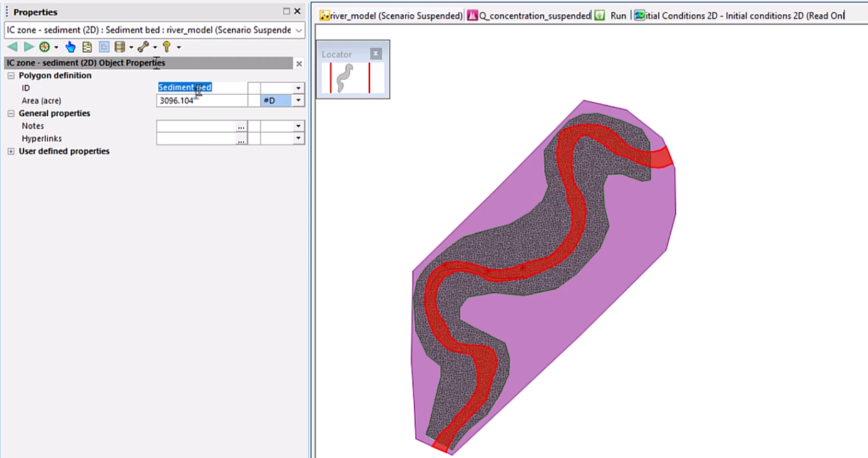Click the back navigation arrow in Properties
The width and height of the screenshot is (868, 458).
coord(11,46)
